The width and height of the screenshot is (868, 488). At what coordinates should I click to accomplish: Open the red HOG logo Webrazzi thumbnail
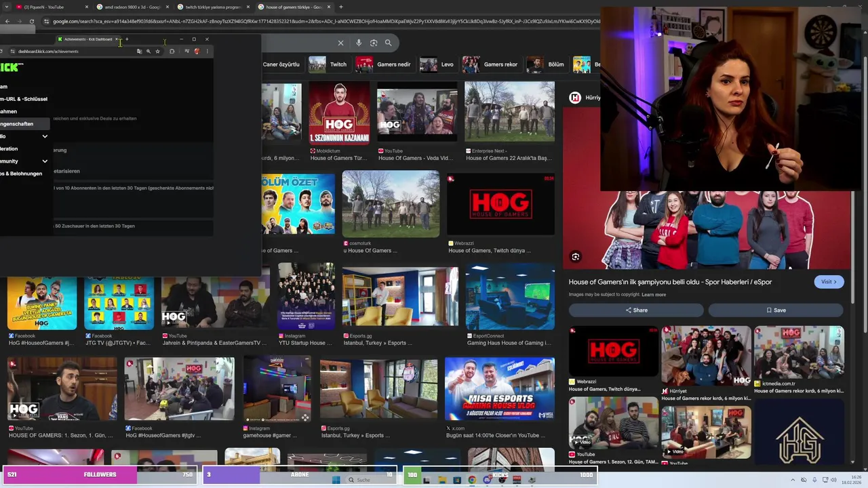501,203
